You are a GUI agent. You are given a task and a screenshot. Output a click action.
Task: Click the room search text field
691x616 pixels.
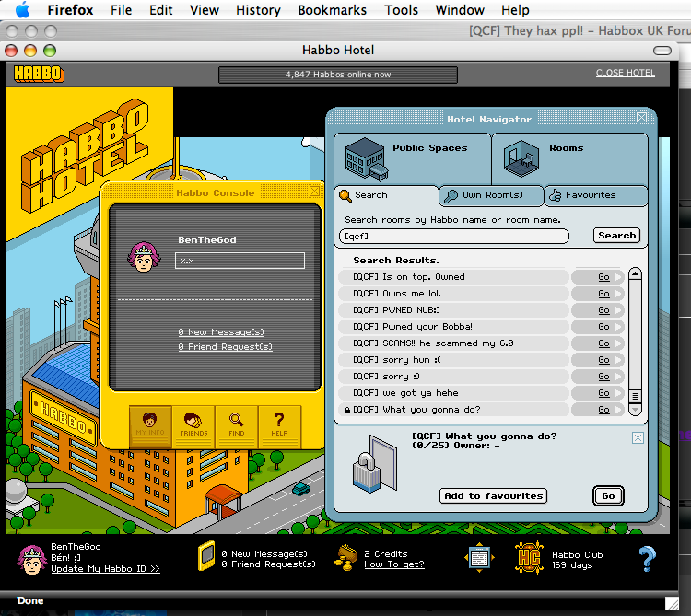(x=454, y=236)
